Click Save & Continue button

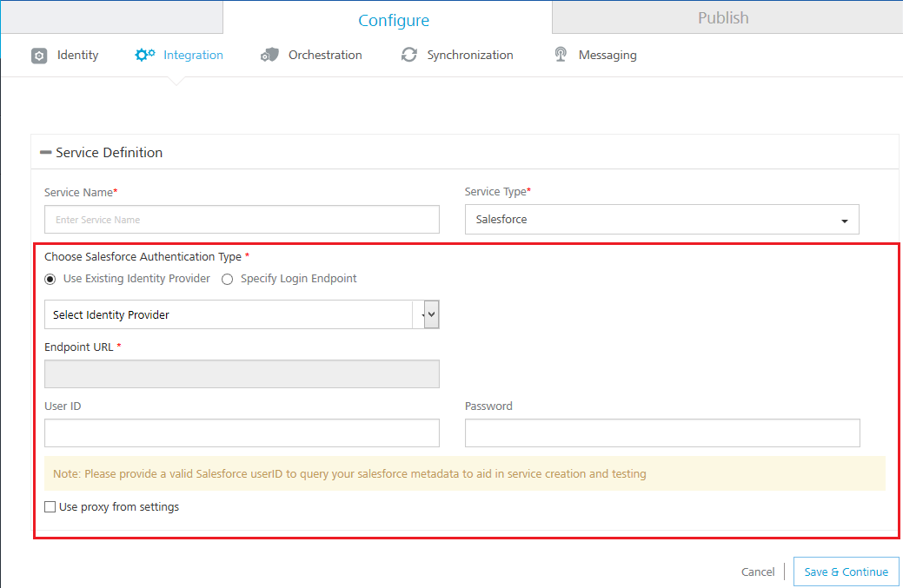tap(846, 571)
